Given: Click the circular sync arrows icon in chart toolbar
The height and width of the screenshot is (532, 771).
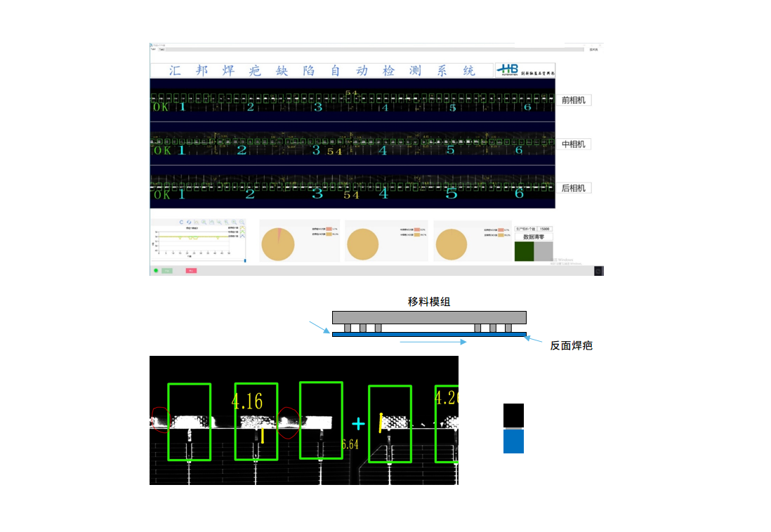Looking at the screenshot, I should click(189, 222).
